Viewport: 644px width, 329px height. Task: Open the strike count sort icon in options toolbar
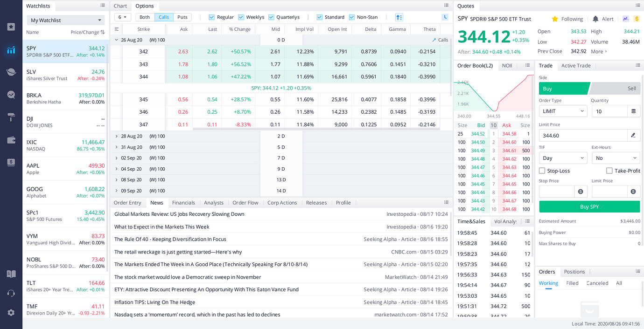[x=399, y=17]
